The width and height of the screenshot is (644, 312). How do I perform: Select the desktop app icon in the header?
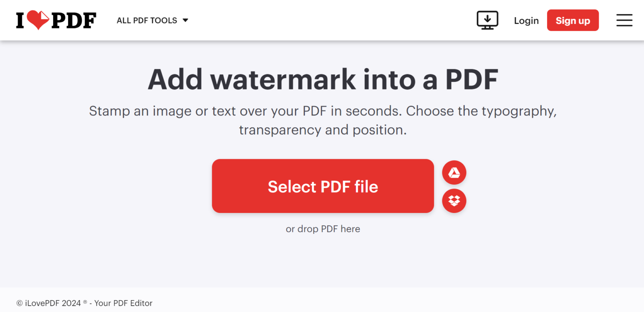point(487,20)
